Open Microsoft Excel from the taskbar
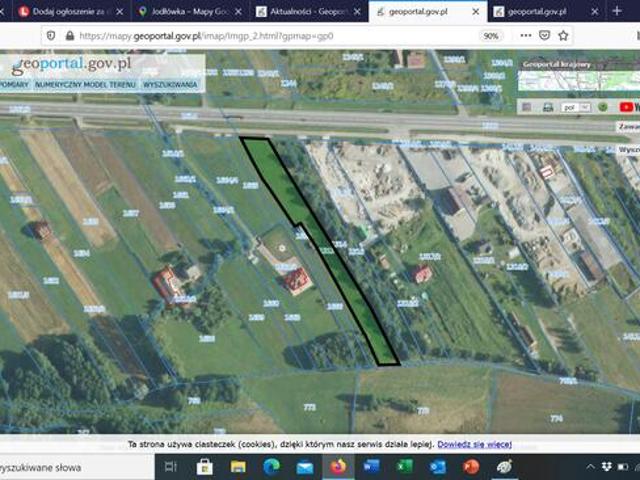This screenshot has height=480, width=640. [x=404, y=467]
